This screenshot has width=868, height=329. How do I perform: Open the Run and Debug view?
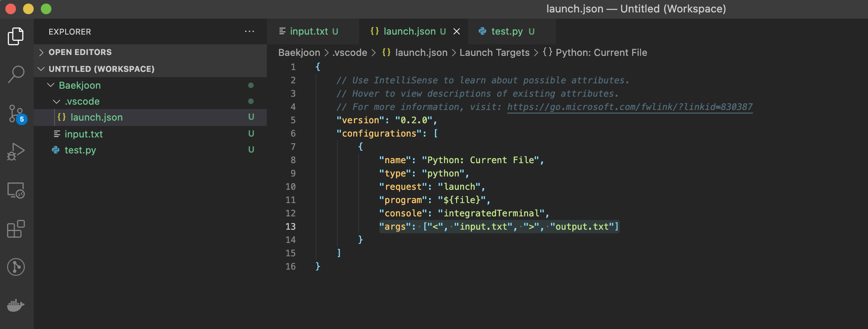tap(16, 152)
